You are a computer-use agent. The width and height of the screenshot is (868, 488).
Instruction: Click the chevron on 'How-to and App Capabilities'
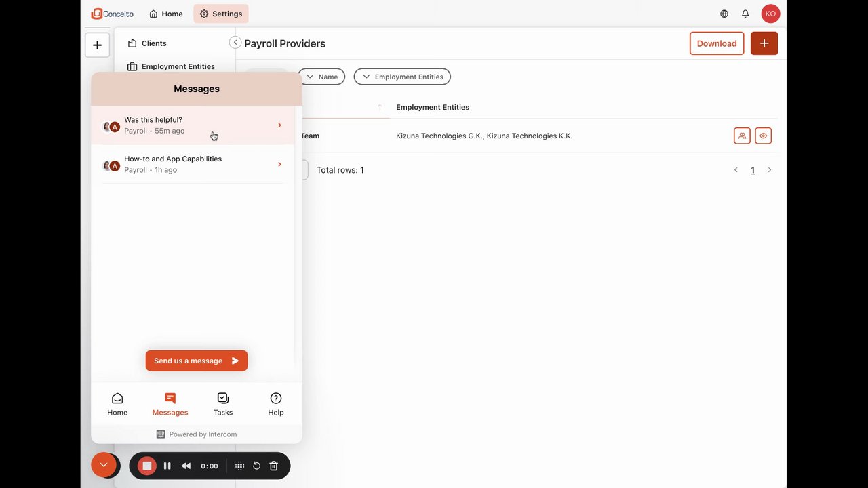coord(279,165)
